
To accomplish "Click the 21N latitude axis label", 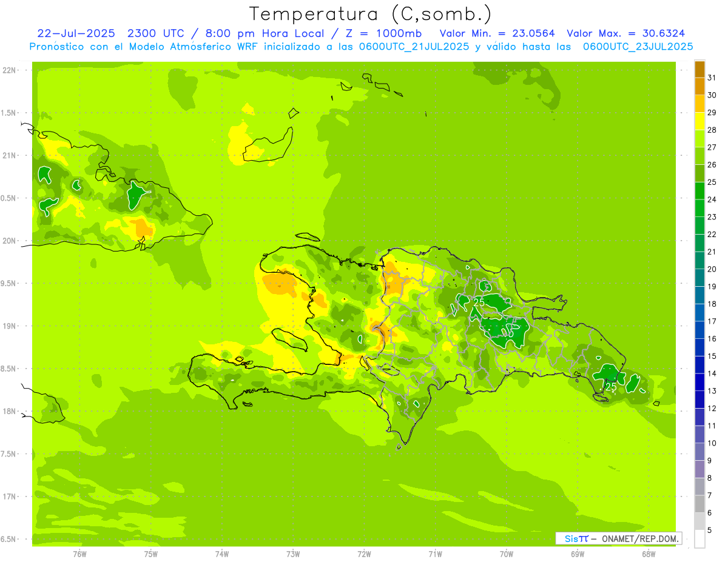I will [8, 155].
